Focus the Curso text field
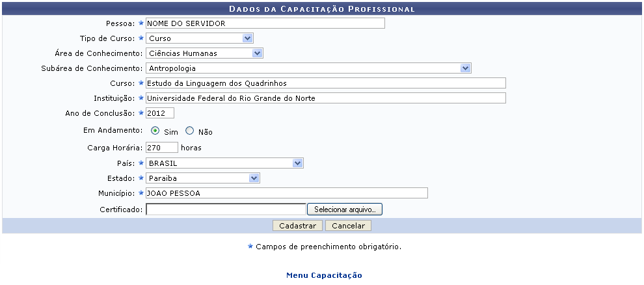 [325, 83]
